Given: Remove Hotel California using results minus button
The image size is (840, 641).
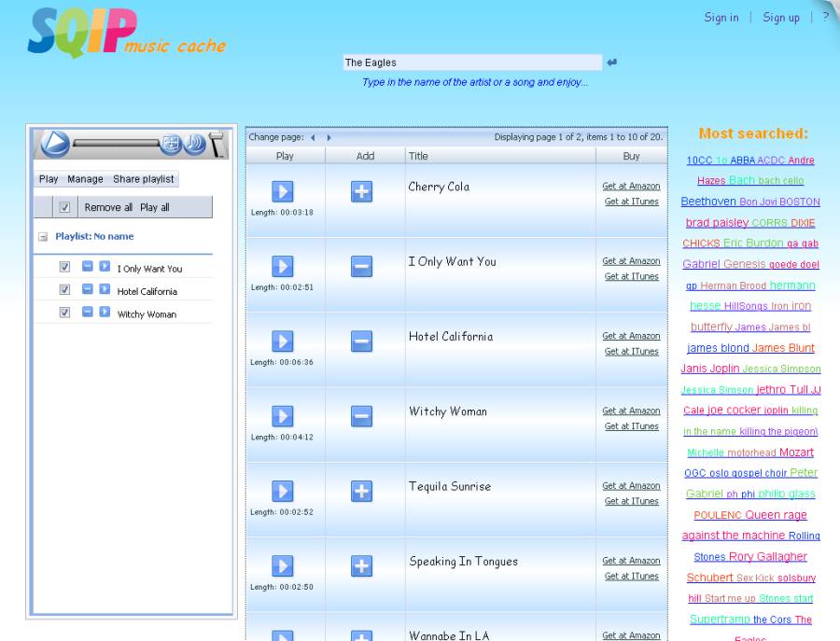Looking at the screenshot, I should point(361,341).
